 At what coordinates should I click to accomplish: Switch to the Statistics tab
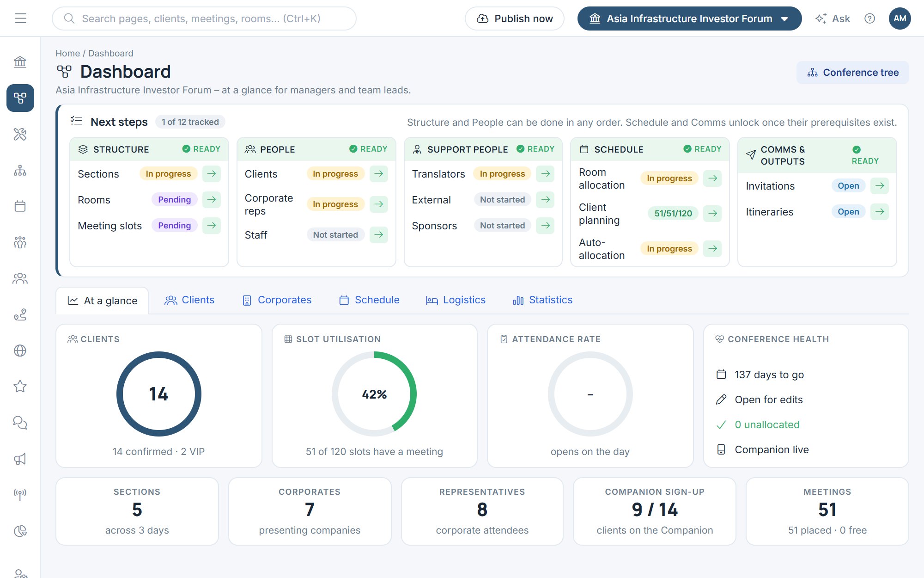point(542,300)
